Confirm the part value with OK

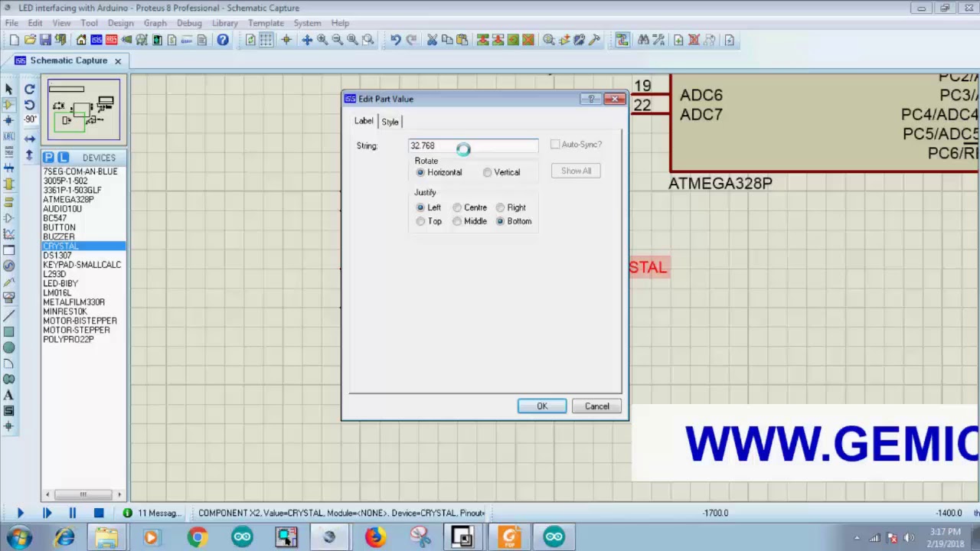click(x=542, y=406)
